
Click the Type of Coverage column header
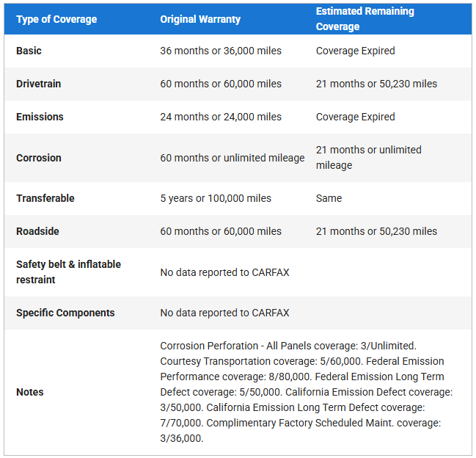(x=56, y=19)
